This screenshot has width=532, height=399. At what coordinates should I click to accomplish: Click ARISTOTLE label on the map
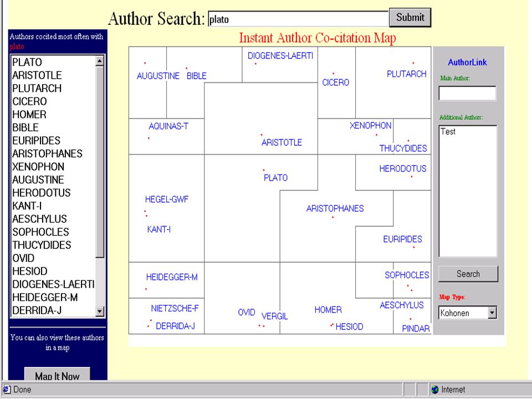[282, 142]
